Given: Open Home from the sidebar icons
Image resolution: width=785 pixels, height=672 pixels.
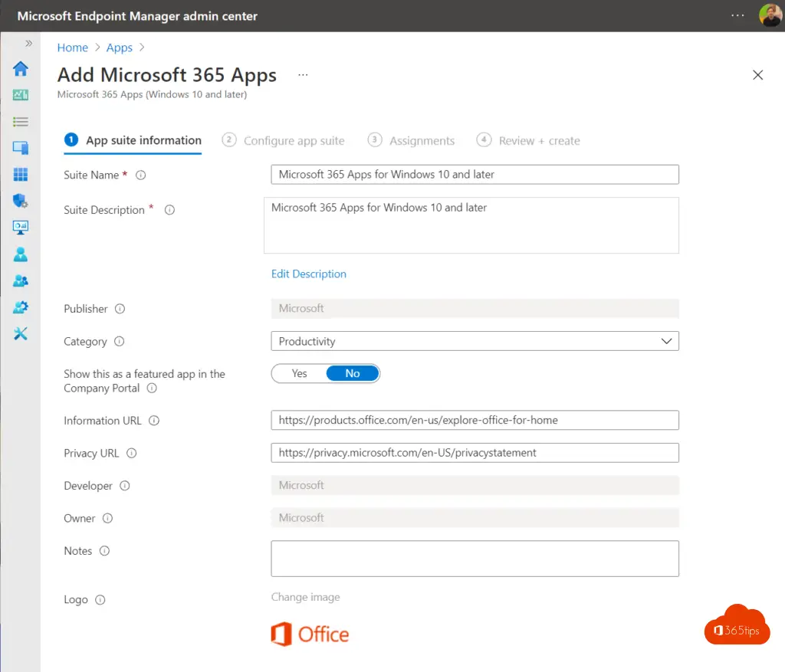Looking at the screenshot, I should pyautogui.click(x=21, y=68).
